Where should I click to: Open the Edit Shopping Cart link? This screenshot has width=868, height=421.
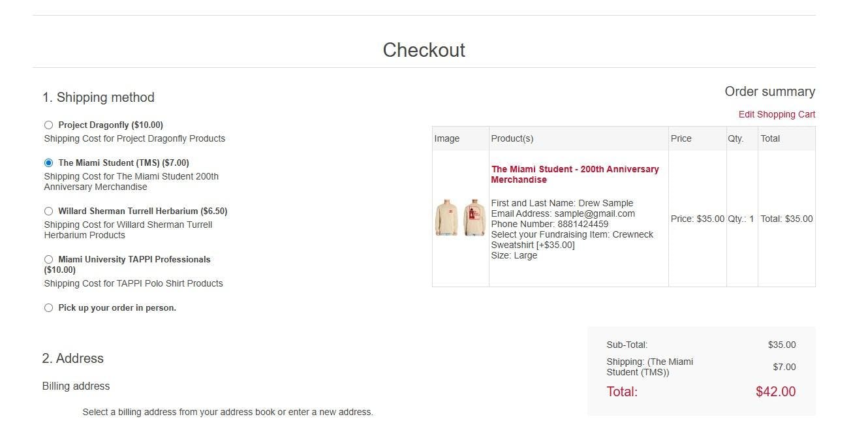pos(777,114)
